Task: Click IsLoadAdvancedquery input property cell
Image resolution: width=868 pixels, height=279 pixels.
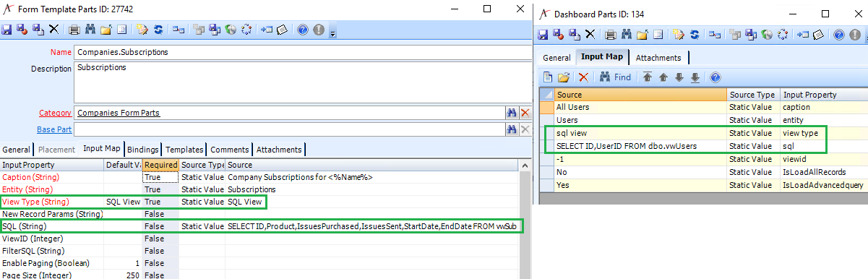Action: click(x=824, y=185)
